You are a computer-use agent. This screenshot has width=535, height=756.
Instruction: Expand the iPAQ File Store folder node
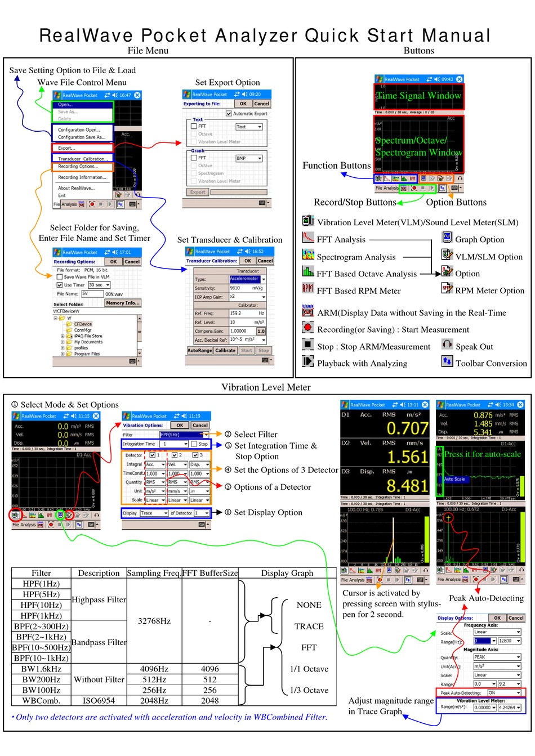[x=63, y=336]
